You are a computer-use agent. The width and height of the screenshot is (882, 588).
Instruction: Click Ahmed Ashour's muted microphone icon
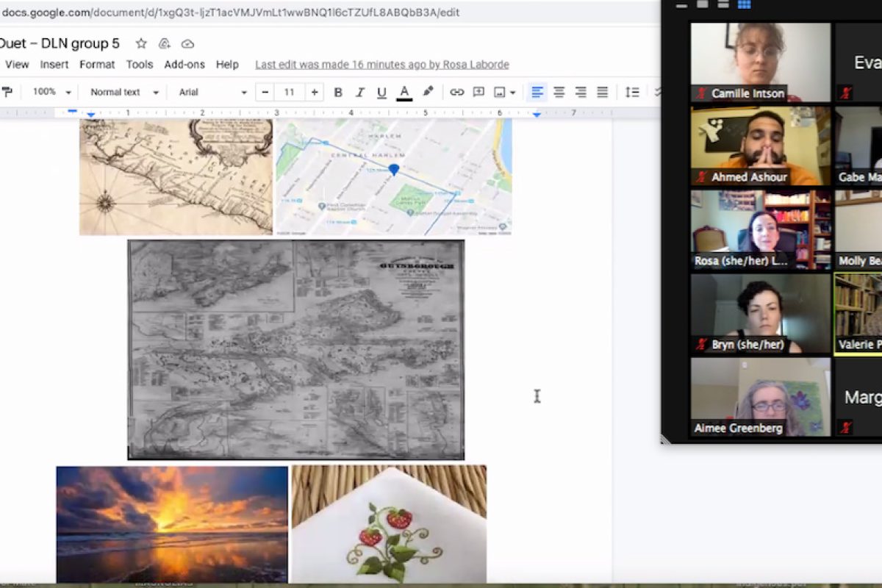tap(700, 177)
